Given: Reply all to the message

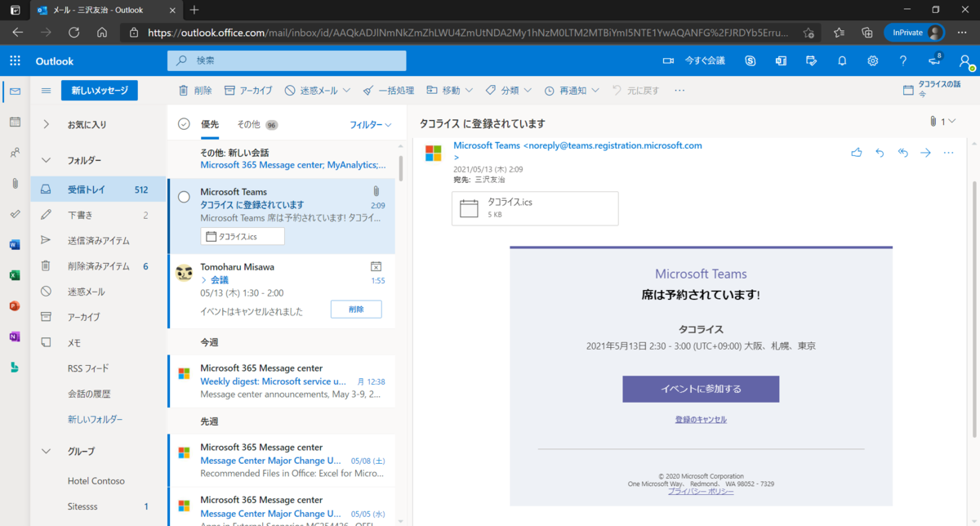Looking at the screenshot, I should (902, 153).
